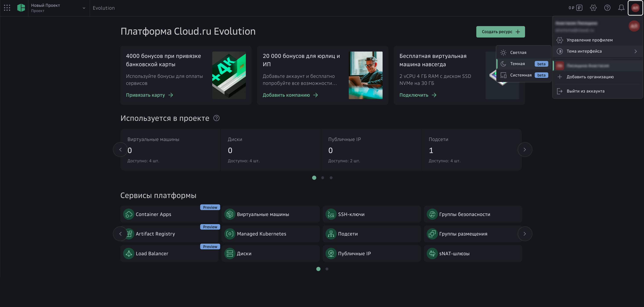Go to previous services page arrow
Image resolution: width=644 pixels, height=307 pixels.
click(x=120, y=234)
